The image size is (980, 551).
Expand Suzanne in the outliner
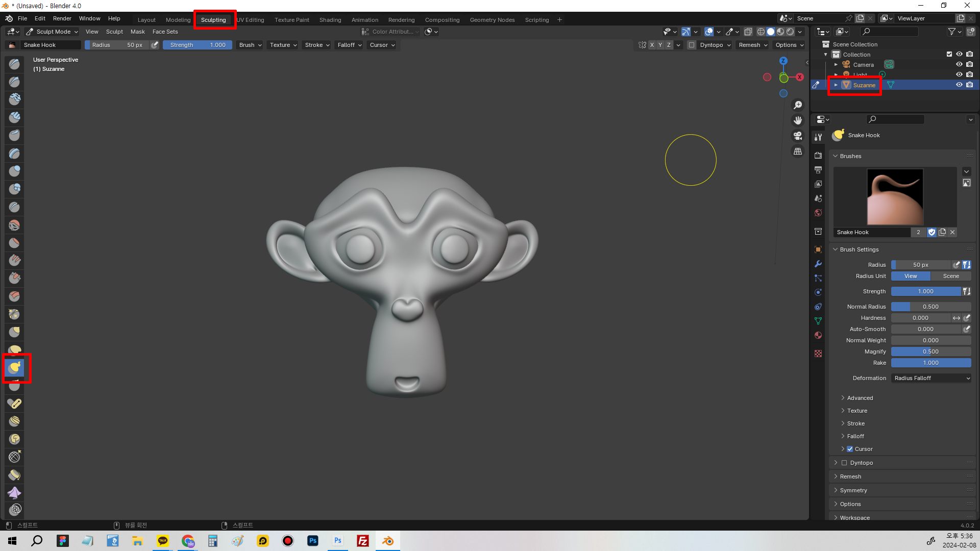[x=836, y=85]
